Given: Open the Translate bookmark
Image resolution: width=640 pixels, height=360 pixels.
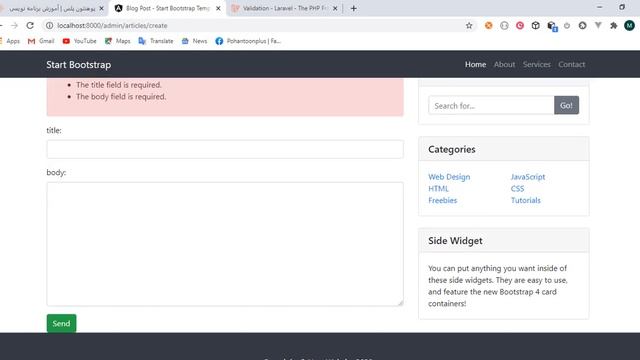Looking at the screenshot, I should coord(156,41).
